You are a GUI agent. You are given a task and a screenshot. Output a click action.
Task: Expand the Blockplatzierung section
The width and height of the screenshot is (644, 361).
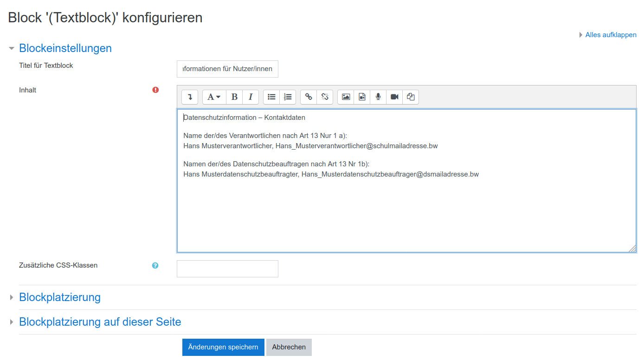(59, 297)
